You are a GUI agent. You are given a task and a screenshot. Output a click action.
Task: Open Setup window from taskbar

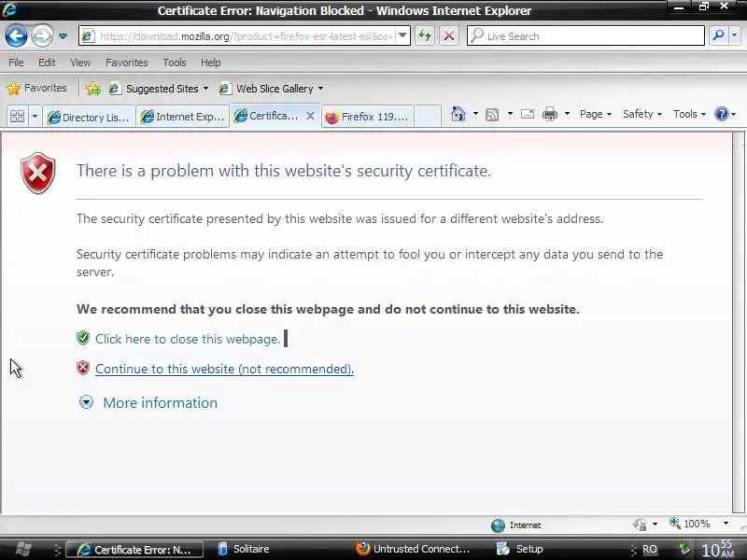click(x=520, y=549)
